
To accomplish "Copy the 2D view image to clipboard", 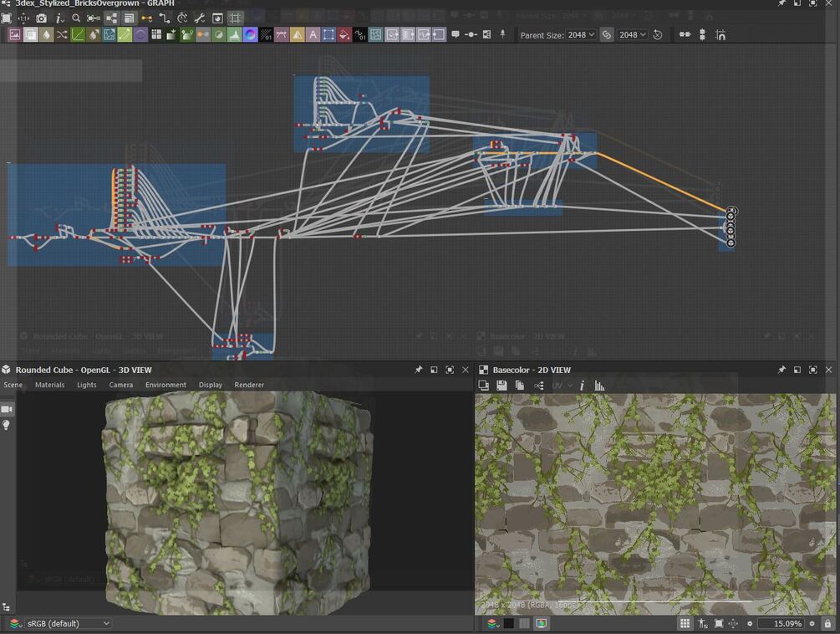I will (x=519, y=386).
